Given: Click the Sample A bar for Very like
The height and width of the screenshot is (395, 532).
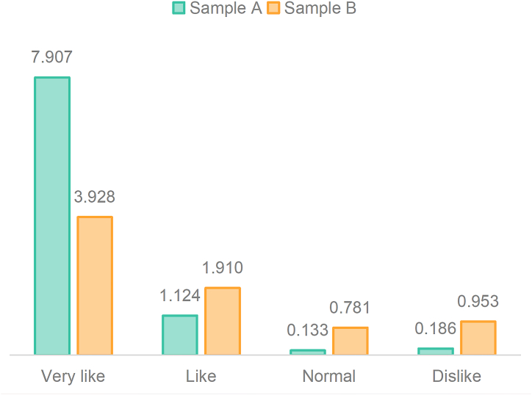Looking at the screenshot, I should (52, 216).
